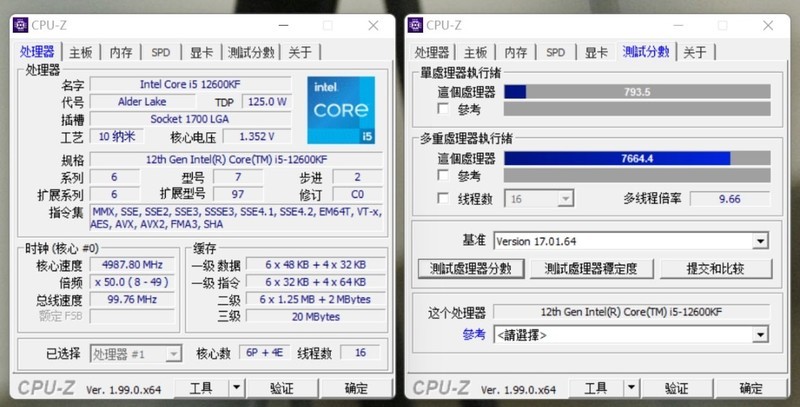This screenshot has height=407, width=800.
Task: Expand 工具 dropdown arrow in right window
Action: (631, 388)
